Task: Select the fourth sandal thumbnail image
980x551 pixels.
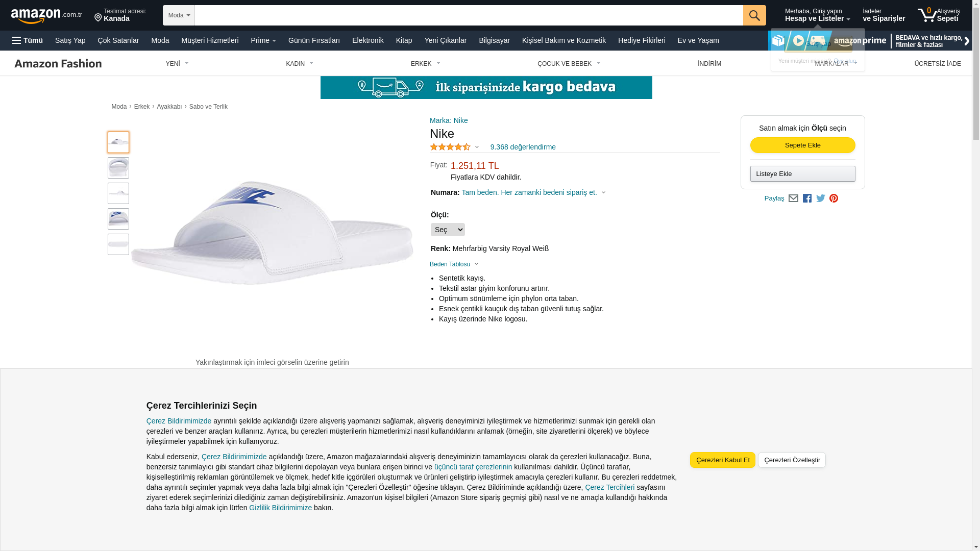Action: (x=118, y=219)
